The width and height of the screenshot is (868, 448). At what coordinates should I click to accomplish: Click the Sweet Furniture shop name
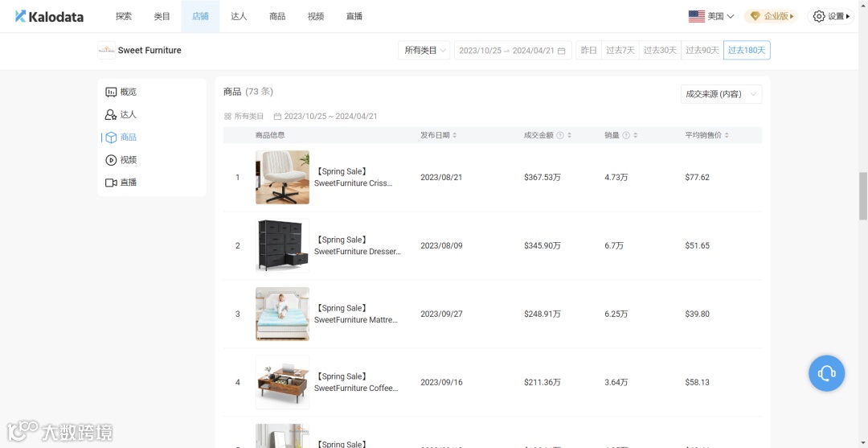(149, 51)
